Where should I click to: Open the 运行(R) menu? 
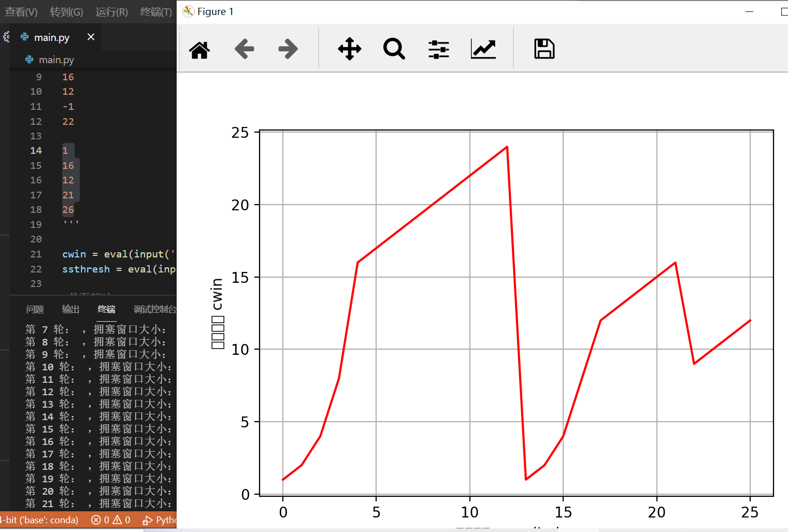pos(112,12)
